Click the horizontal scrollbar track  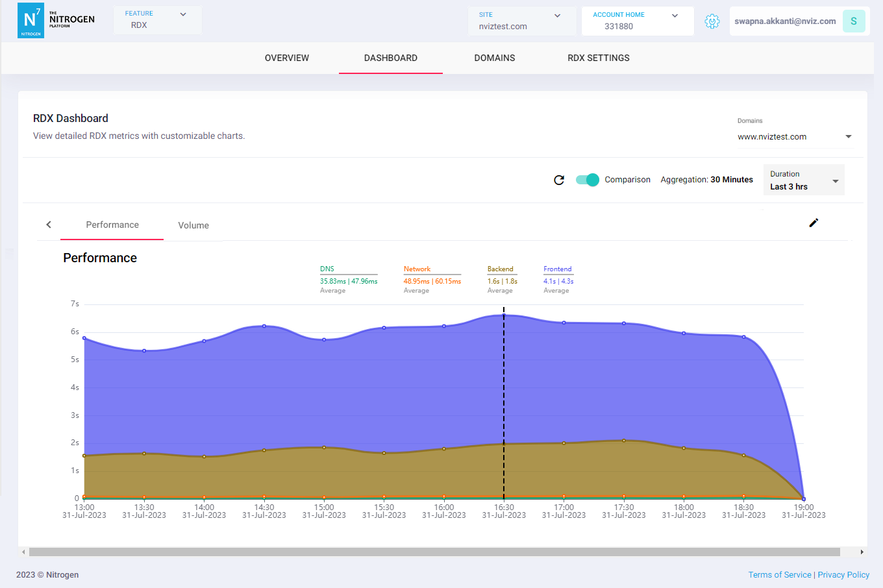434,552
